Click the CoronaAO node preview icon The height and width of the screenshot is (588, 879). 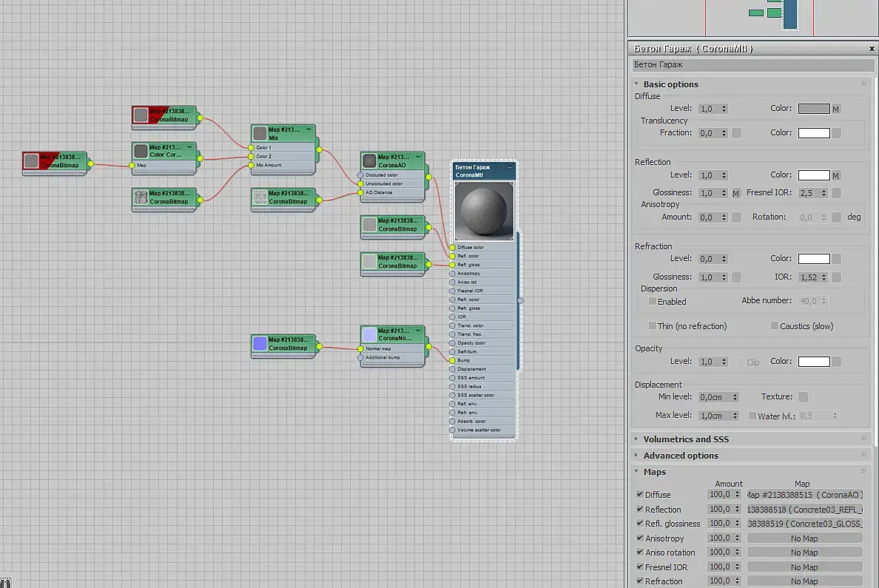(369, 161)
